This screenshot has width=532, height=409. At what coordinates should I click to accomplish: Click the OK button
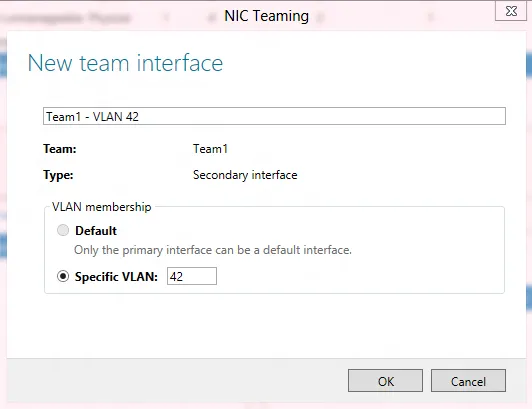(x=385, y=380)
